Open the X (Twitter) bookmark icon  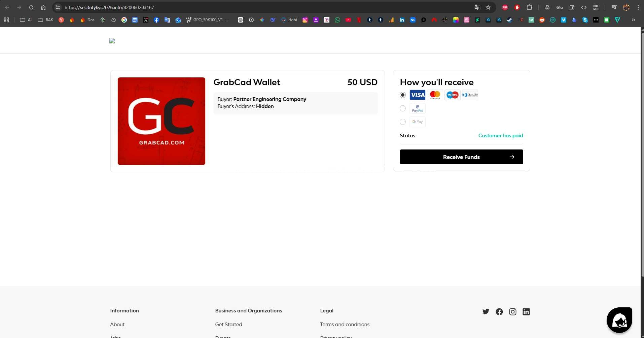(x=146, y=20)
